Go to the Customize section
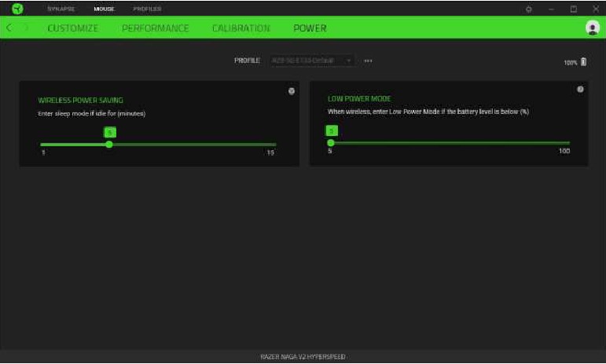Viewport: 606px width, 364px height. pos(72,28)
